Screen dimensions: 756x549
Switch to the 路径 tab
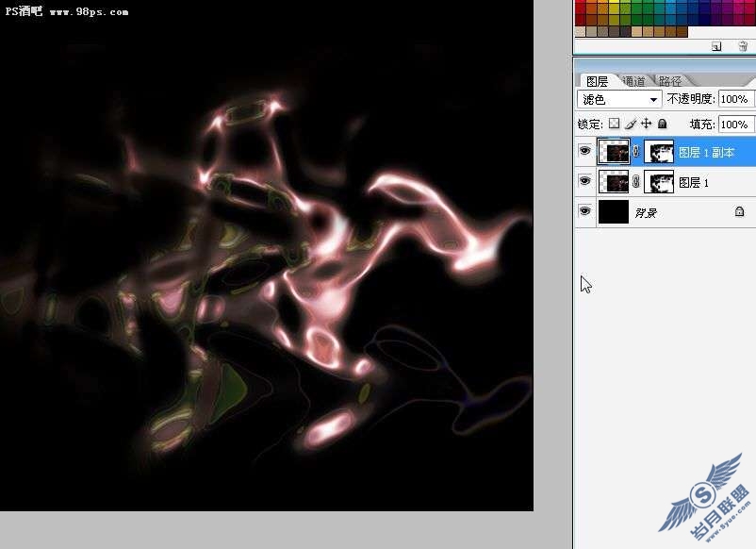click(670, 81)
